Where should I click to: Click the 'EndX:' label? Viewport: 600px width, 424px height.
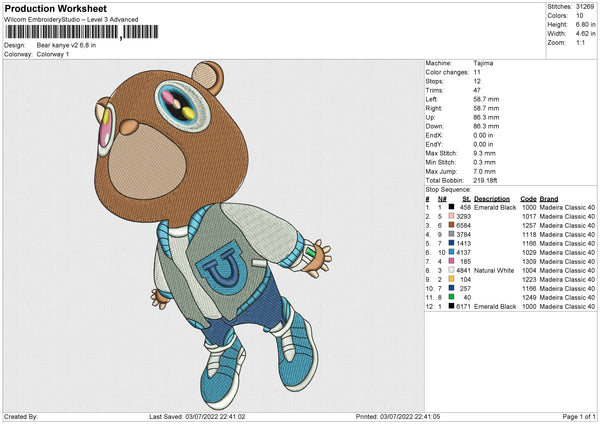tap(434, 135)
